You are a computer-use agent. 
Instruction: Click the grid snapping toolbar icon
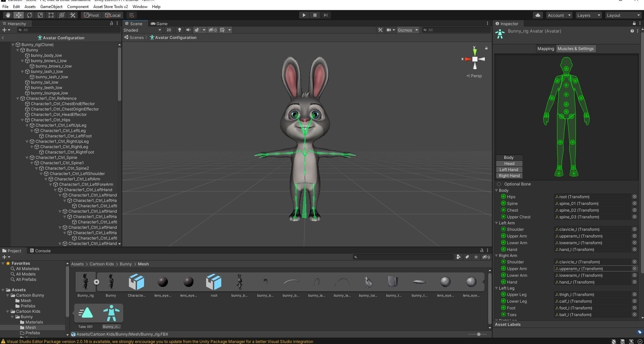pos(132,15)
